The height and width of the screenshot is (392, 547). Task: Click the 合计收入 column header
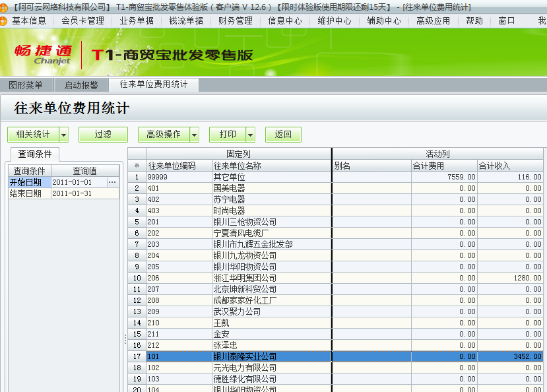pyautogui.click(x=510, y=166)
